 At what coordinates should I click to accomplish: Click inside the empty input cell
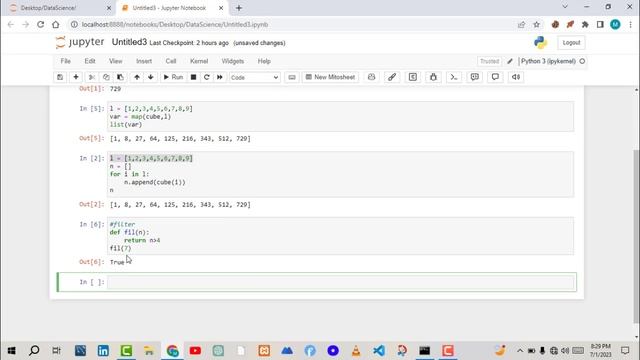click(x=340, y=282)
